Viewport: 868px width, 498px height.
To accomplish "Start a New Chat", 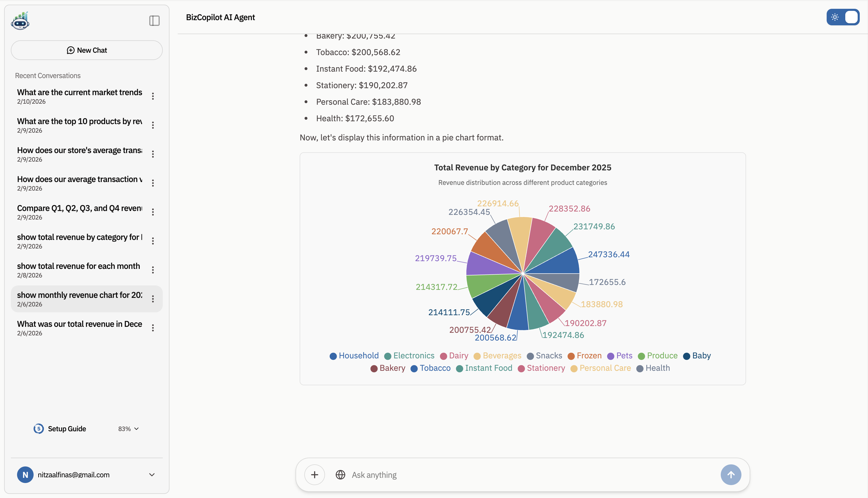I will 87,50.
